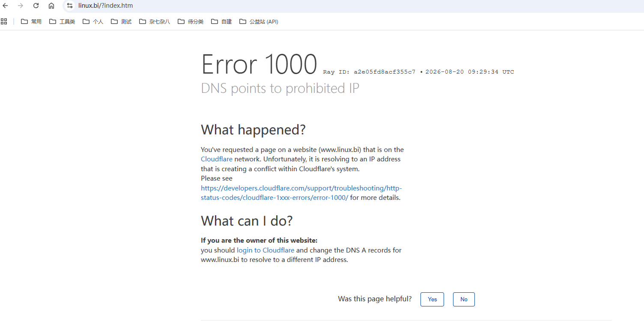Answer No to page helpful question
The image size is (644, 321).
pos(464,299)
